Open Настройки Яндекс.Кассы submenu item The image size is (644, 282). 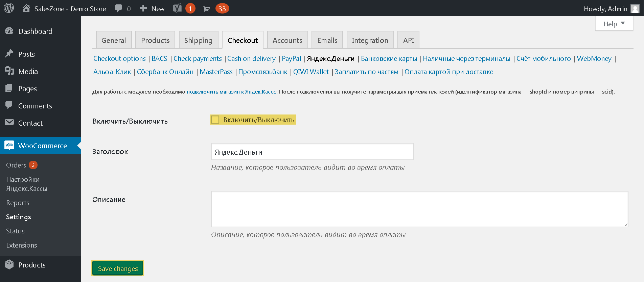click(27, 184)
